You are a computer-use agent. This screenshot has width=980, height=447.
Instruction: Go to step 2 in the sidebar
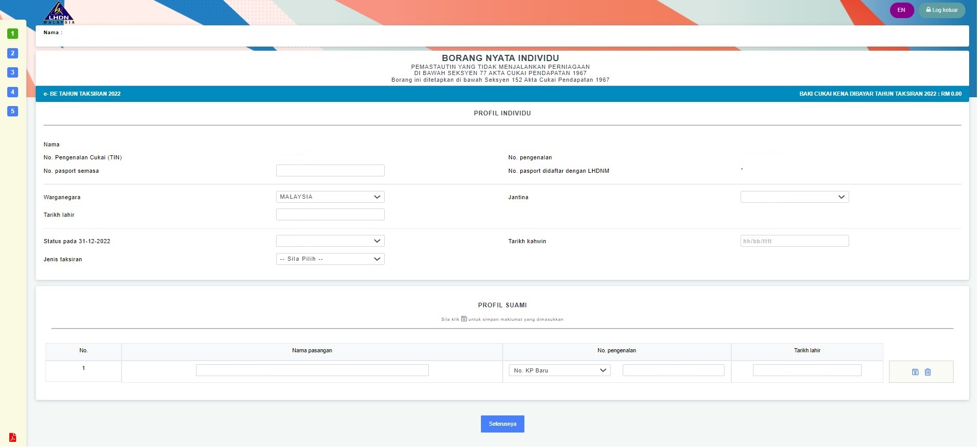click(x=13, y=53)
